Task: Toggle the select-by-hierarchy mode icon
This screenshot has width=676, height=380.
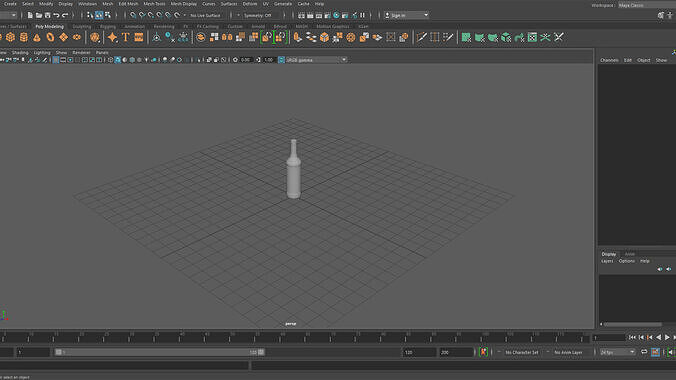Action: (90, 15)
